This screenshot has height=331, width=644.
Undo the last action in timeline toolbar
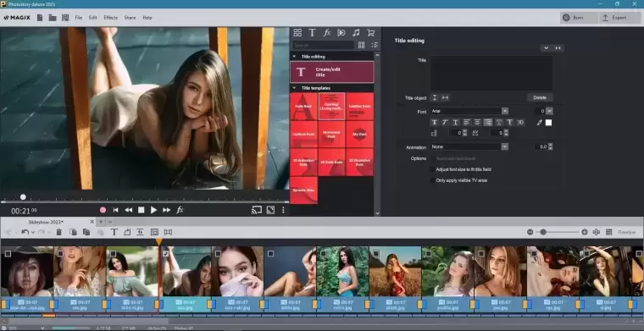pyautogui.click(x=25, y=232)
